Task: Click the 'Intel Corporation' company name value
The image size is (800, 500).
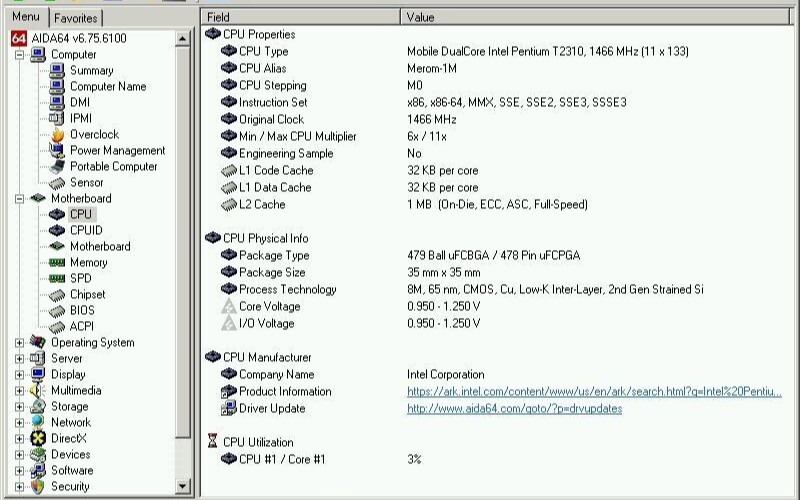Action: coord(445,374)
